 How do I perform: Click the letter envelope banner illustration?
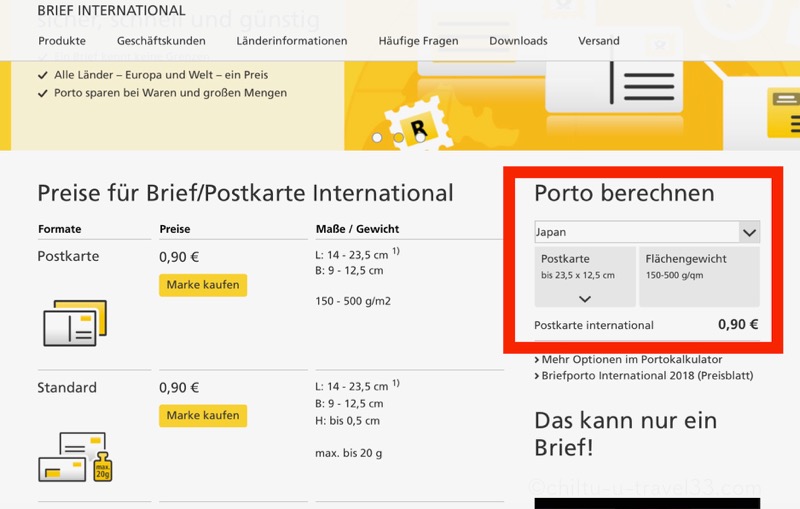pyautogui.click(x=615, y=87)
